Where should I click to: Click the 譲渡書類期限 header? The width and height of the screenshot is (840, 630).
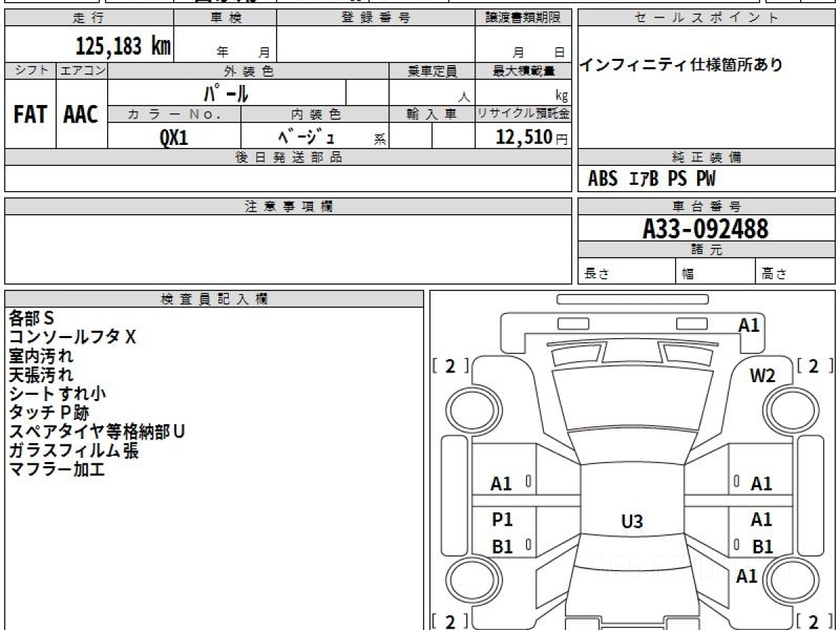tap(524, 18)
